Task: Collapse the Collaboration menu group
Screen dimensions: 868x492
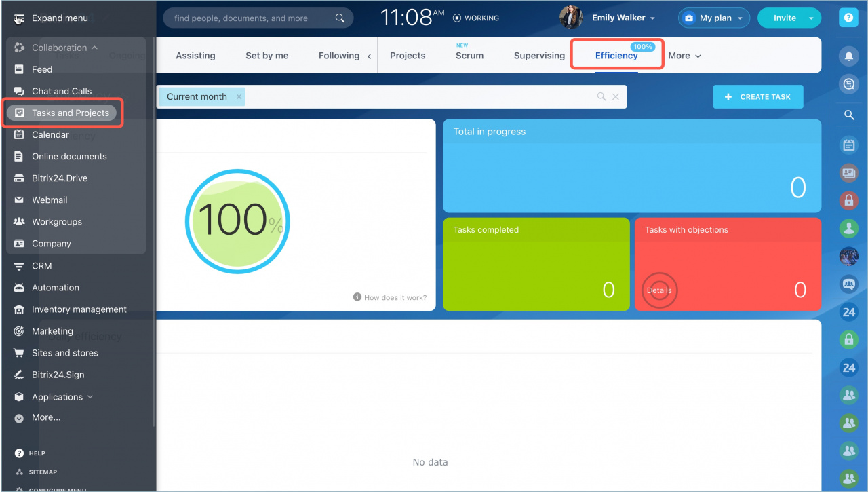Action: pos(64,48)
